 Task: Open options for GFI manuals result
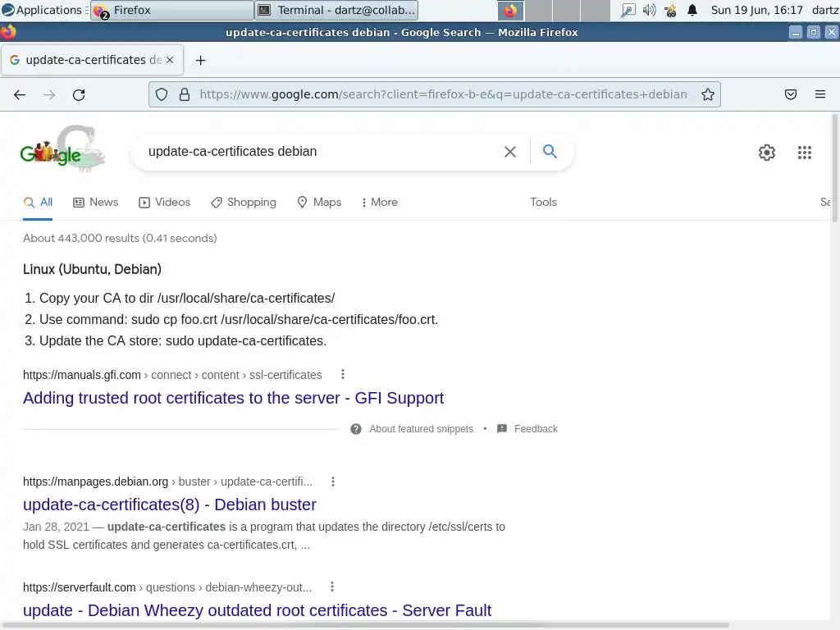(343, 374)
